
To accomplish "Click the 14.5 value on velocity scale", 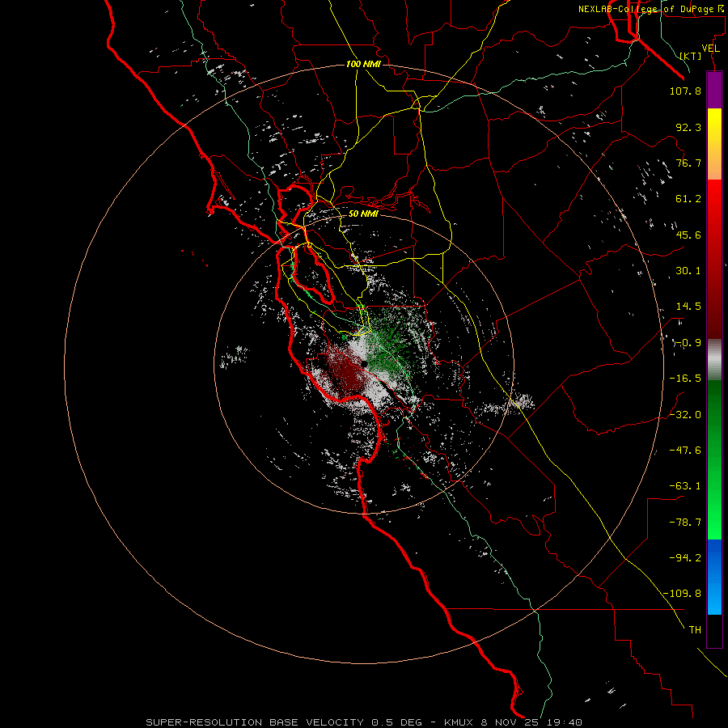I will coord(688,307).
